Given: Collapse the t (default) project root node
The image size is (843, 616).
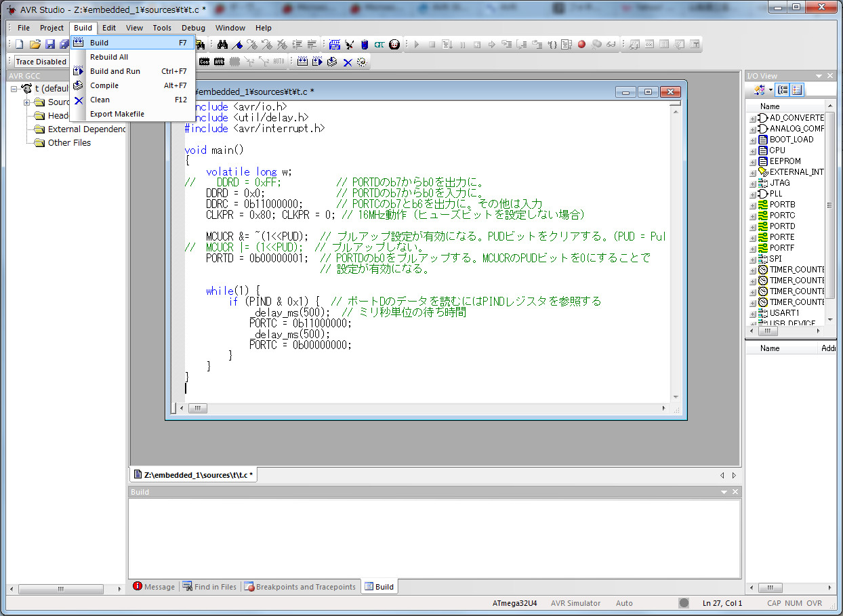Looking at the screenshot, I should [x=14, y=89].
